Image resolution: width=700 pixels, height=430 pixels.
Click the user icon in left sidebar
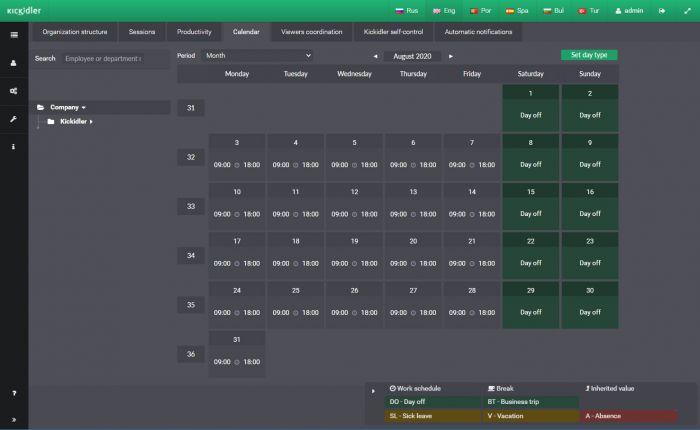pyautogui.click(x=14, y=63)
